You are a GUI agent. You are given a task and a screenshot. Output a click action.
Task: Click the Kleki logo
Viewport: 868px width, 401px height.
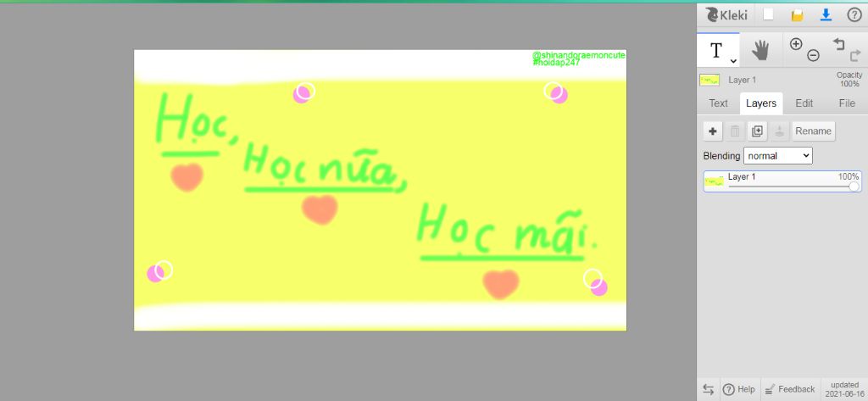click(x=726, y=15)
